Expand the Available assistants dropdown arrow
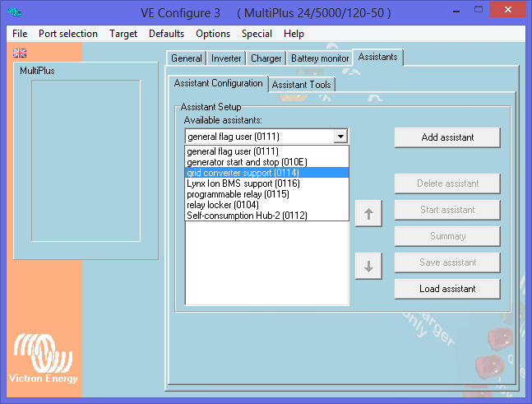 click(x=340, y=137)
